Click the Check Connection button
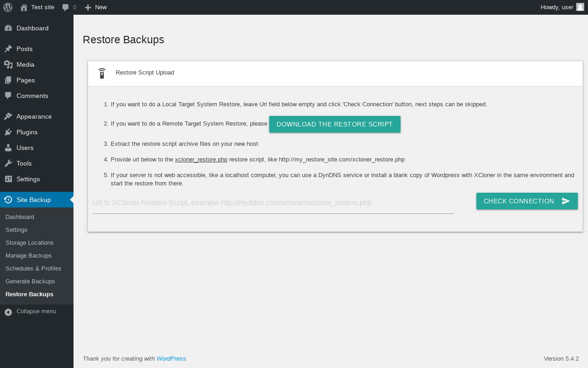 (x=526, y=201)
